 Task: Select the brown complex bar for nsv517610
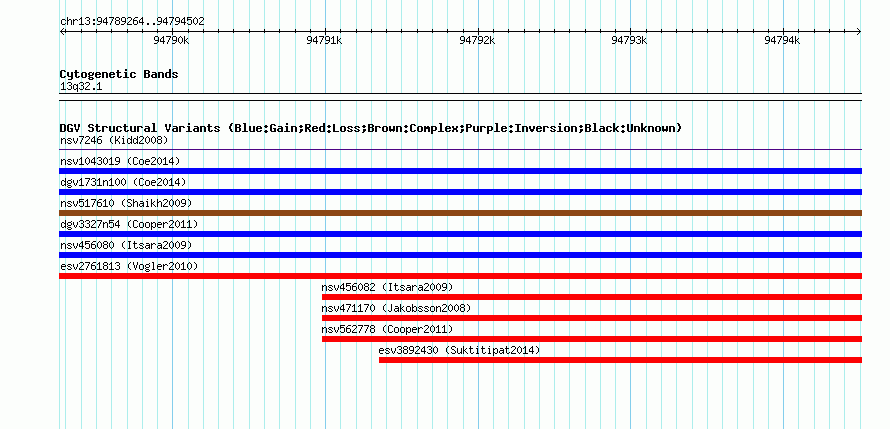coord(460,213)
